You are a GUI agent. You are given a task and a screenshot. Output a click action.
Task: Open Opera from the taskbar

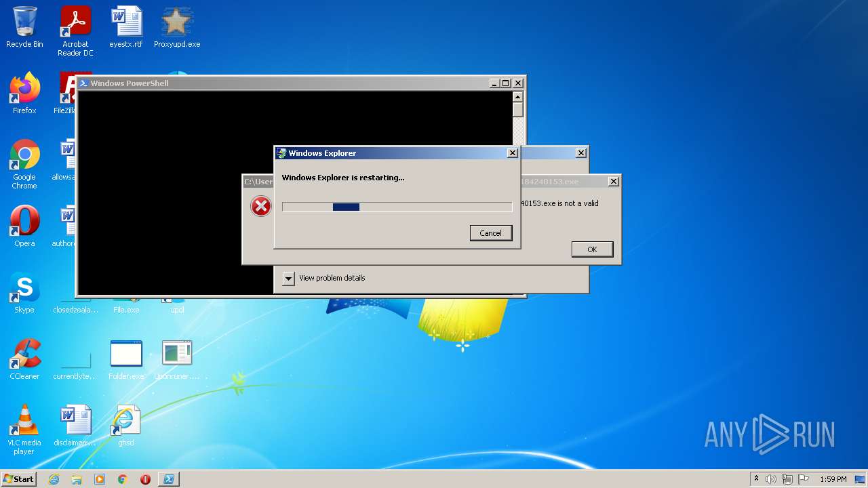click(x=145, y=479)
